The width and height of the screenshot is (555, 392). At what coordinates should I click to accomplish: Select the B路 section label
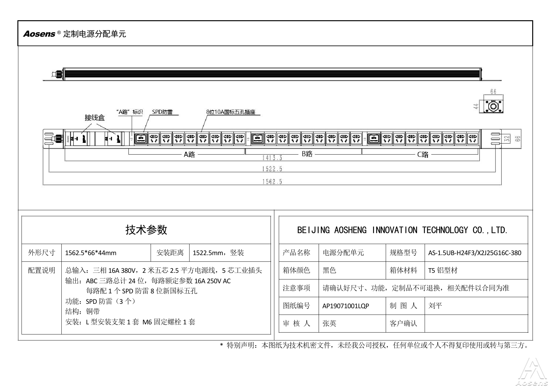pos(307,154)
